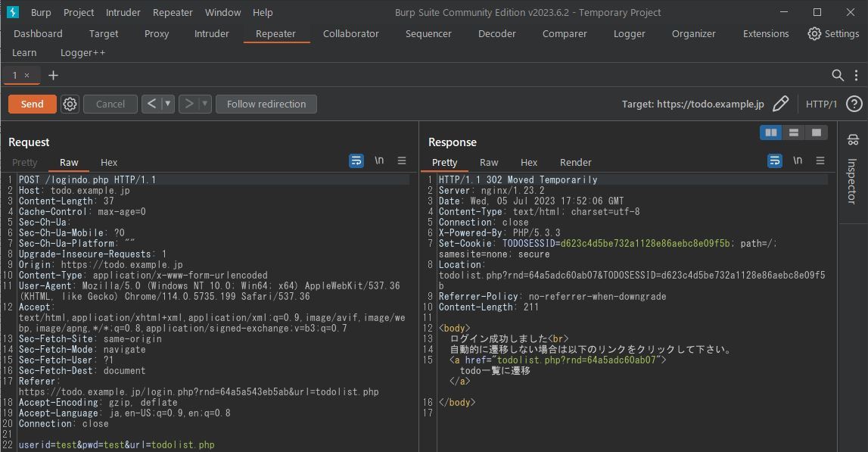Open the Window menu
Image resolution: width=868 pixels, height=452 pixels.
click(x=222, y=12)
